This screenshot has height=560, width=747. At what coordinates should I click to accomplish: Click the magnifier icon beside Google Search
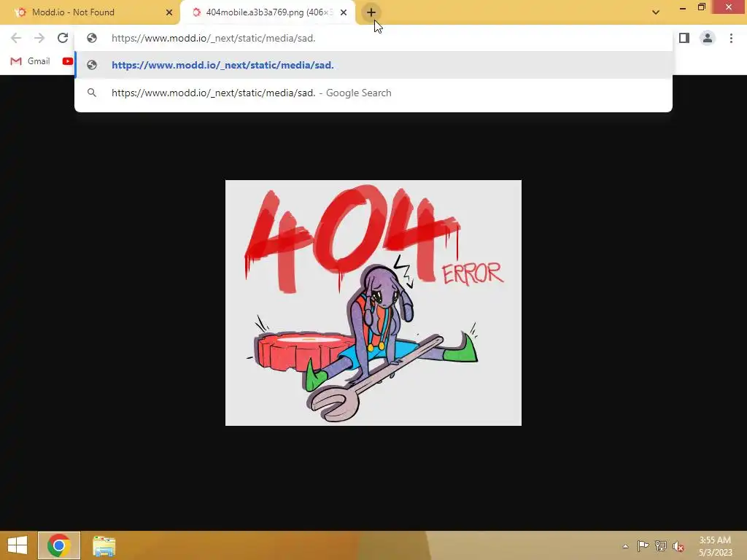coord(92,93)
